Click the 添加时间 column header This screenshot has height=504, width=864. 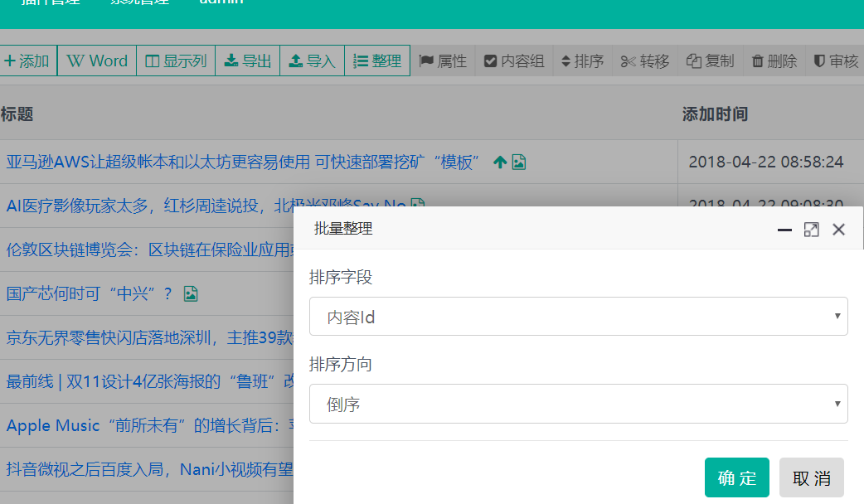pos(715,114)
